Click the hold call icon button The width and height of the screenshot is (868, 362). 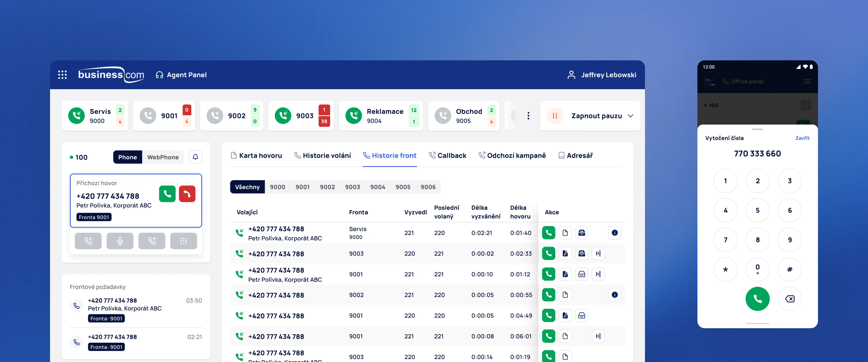click(x=88, y=241)
